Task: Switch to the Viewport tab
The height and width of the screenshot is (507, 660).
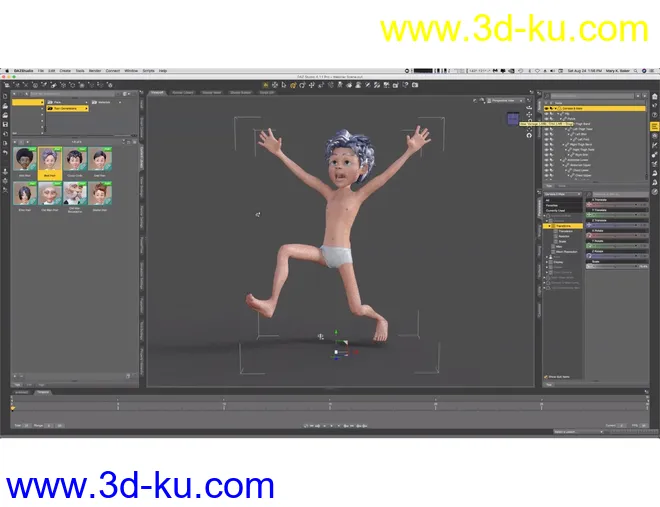Action: tap(158, 92)
